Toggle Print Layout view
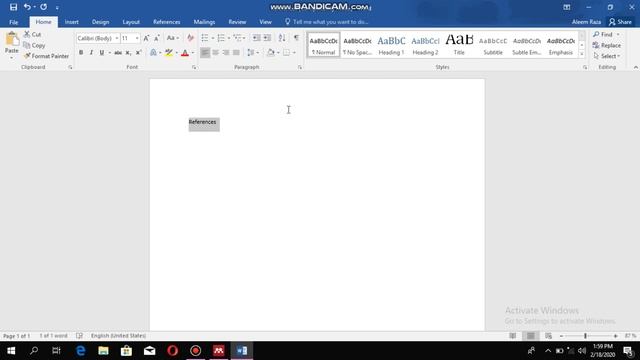640x360 pixels. [x=531, y=336]
